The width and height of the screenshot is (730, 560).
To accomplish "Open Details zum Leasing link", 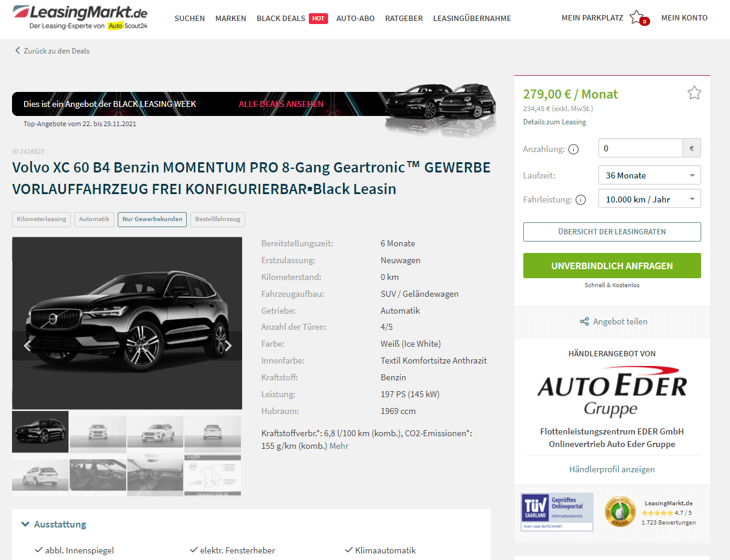I will click(555, 122).
